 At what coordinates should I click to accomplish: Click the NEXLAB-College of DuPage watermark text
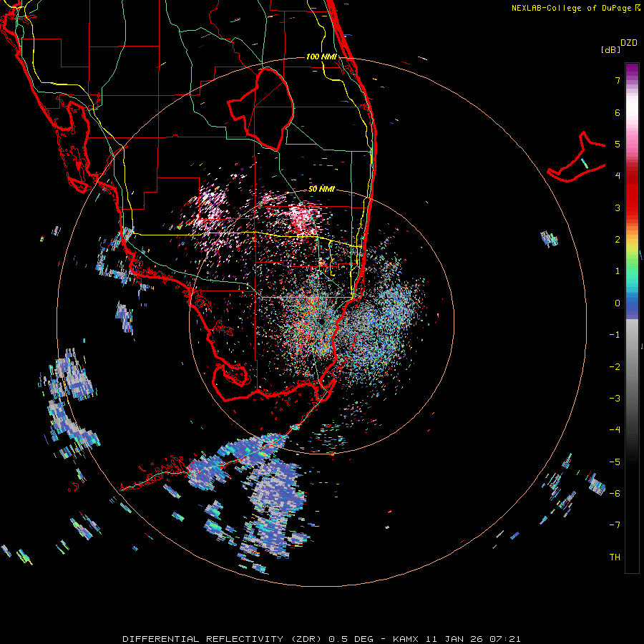click(x=575, y=8)
